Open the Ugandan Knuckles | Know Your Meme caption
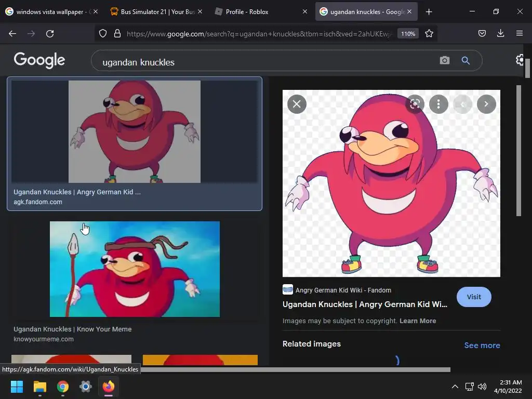Image resolution: width=532 pixels, height=399 pixels. (73, 329)
